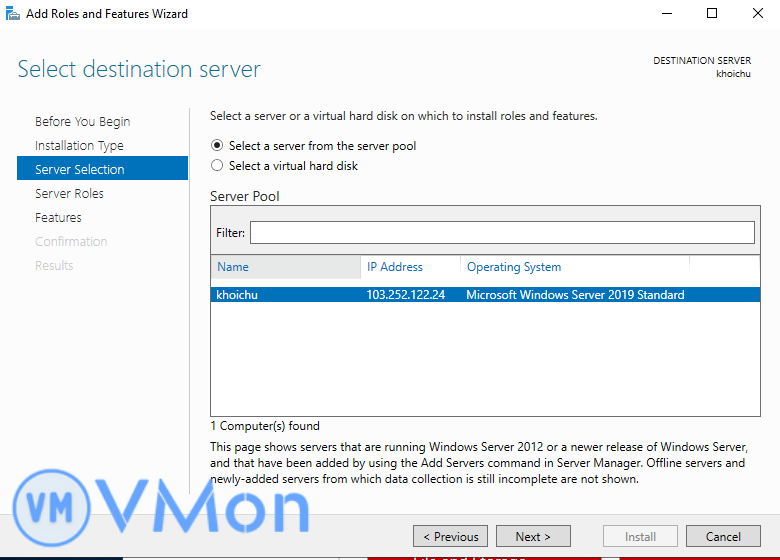Image resolution: width=780 pixels, height=560 pixels.
Task: Choose the virtual hard disk option
Action: click(217, 166)
